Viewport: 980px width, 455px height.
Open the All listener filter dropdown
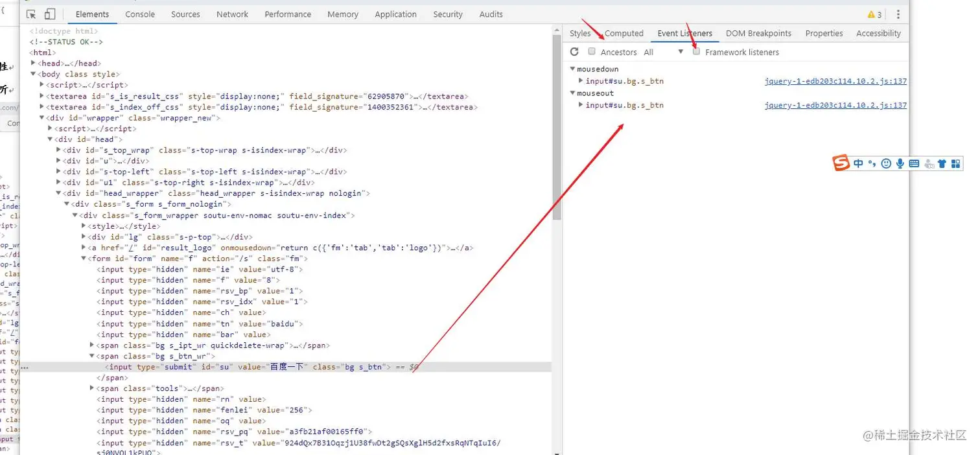point(664,52)
